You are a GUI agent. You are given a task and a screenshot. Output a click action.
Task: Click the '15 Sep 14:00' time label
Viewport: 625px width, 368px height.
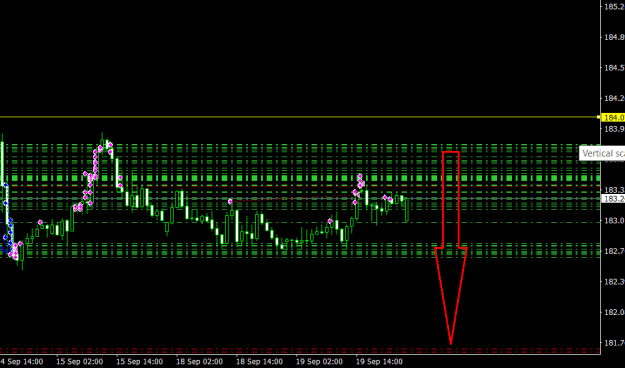[x=140, y=362]
